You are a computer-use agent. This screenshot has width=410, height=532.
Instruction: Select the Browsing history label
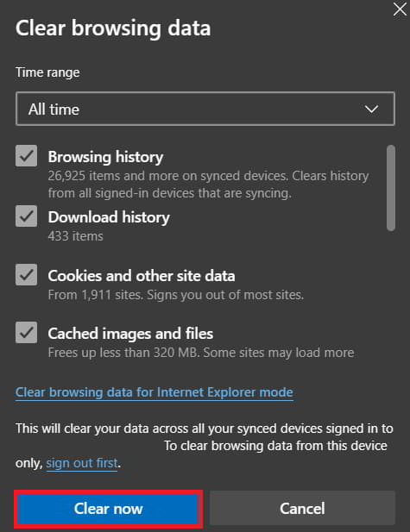click(105, 157)
